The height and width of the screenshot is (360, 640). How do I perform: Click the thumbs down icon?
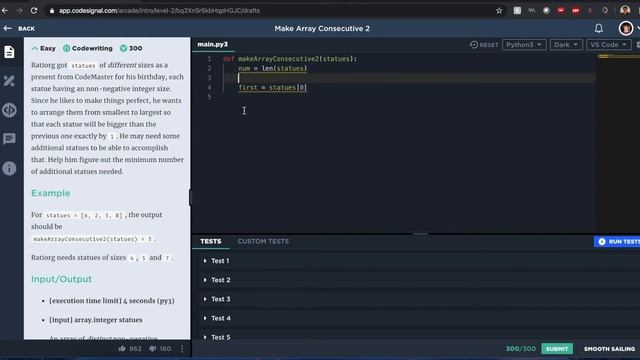152,349
